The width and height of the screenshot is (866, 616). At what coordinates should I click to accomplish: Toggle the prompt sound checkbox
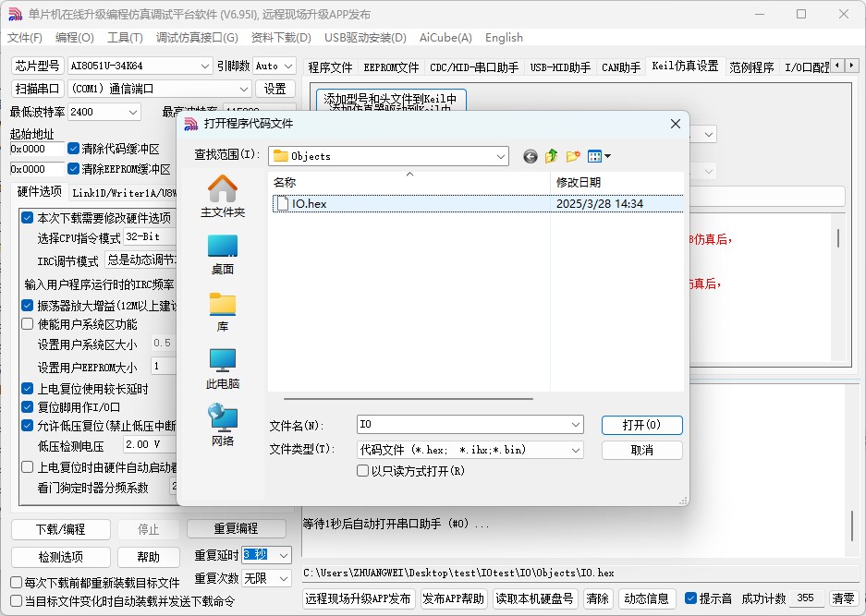[x=690, y=598]
